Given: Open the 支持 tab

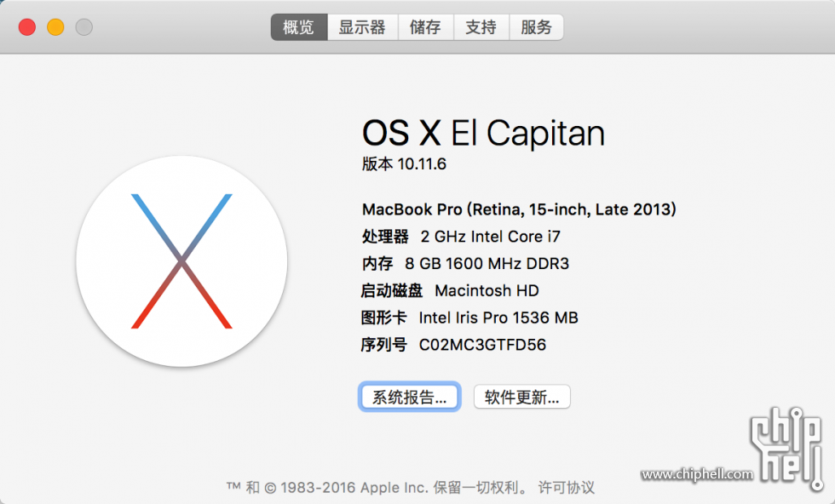Looking at the screenshot, I should point(481,27).
